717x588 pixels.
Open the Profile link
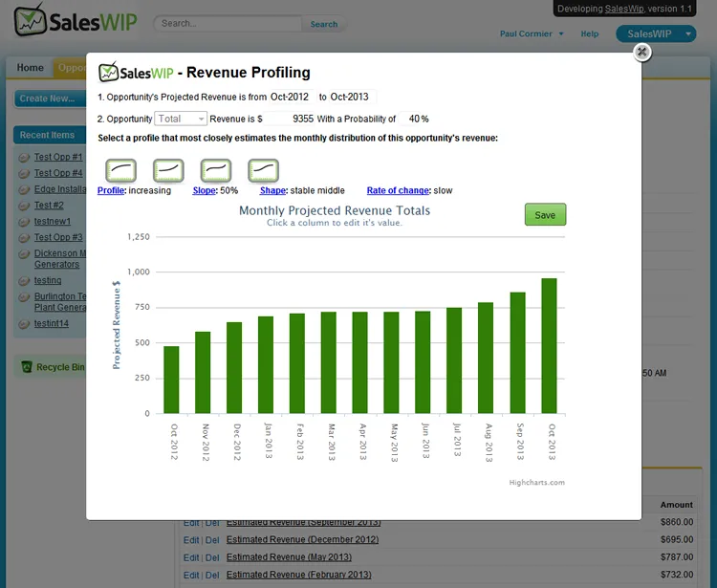click(x=111, y=190)
